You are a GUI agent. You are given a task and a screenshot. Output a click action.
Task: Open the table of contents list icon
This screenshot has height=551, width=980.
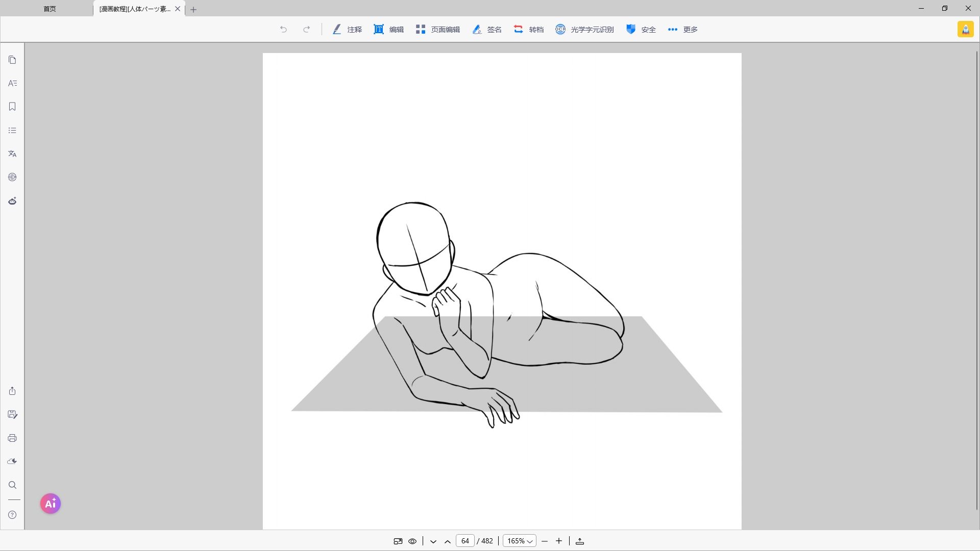point(12,130)
